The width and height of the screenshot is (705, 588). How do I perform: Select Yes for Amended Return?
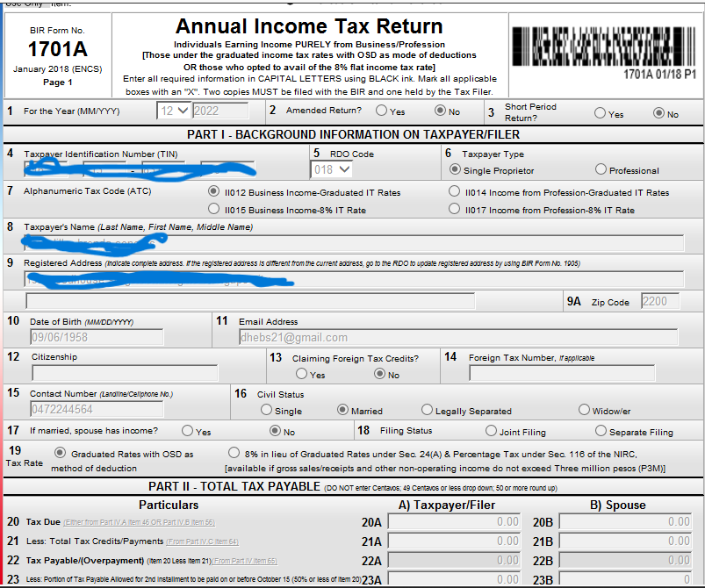[381, 110]
